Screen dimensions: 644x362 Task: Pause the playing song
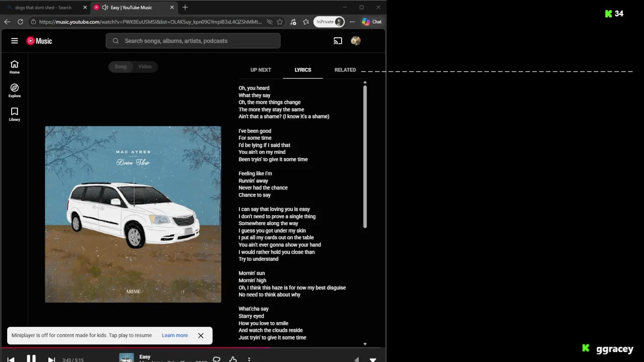click(31, 359)
